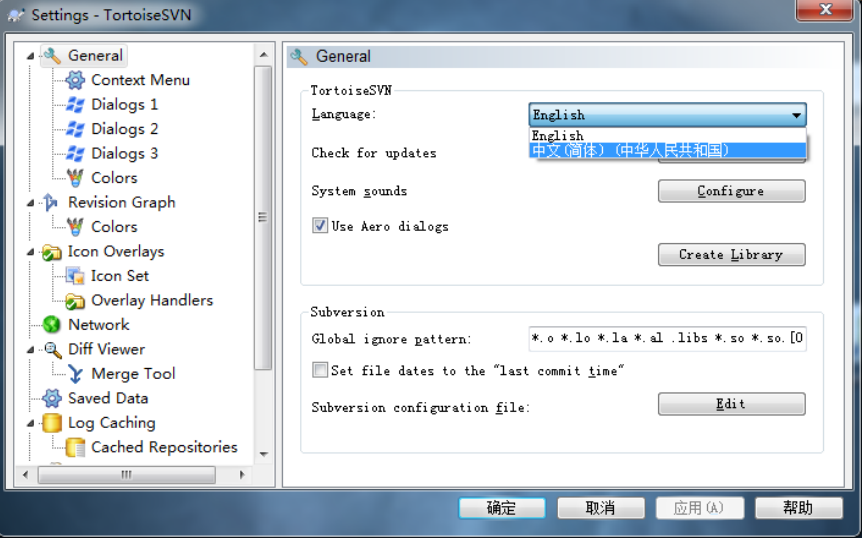This screenshot has height=539, width=862.
Task: Click the paint icon beside Colors under General
Action: point(75,178)
